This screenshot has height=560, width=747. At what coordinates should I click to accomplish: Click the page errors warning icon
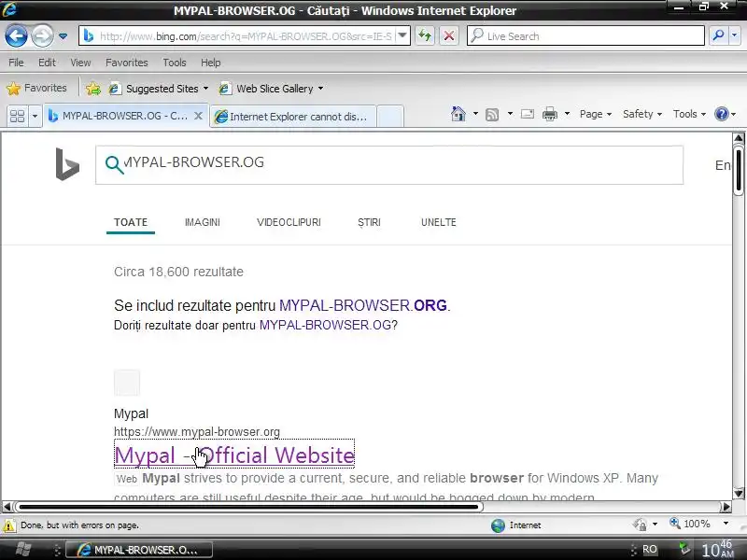pos(9,525)
